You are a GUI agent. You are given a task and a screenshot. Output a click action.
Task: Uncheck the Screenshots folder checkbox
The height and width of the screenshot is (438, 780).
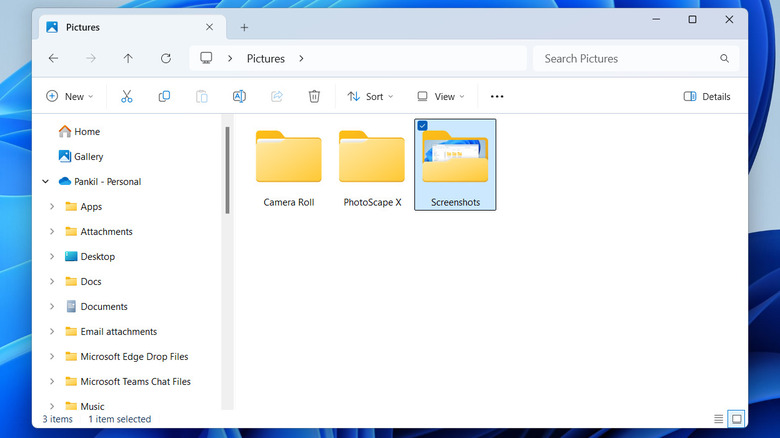(422, 126)
